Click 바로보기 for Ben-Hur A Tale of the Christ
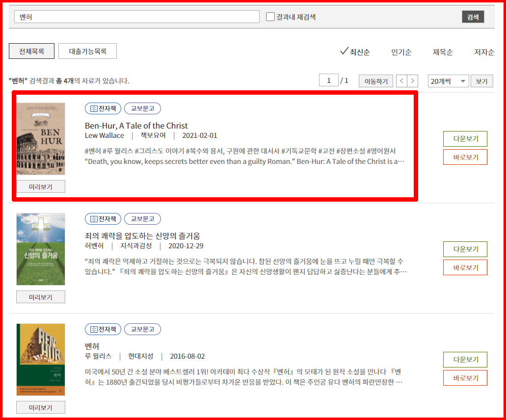Viewport: 506px width, 420px height. click(465, 157)
